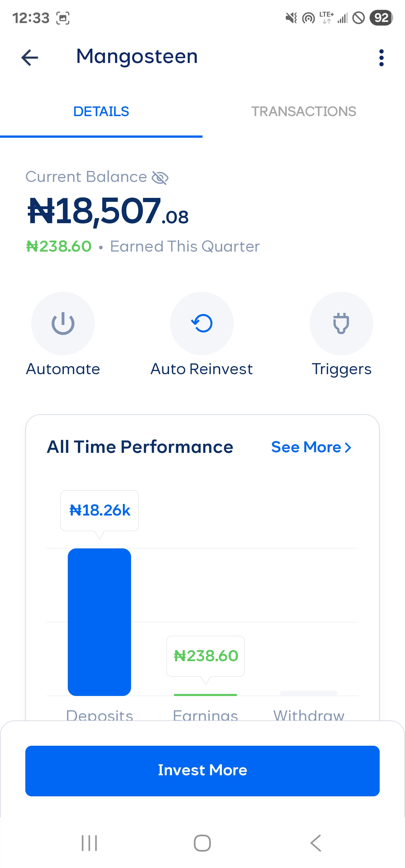The width and height of the screenshot is (405, 868).
Task: Tap the Android recent apps icon
Action: [x=89, y=843]
